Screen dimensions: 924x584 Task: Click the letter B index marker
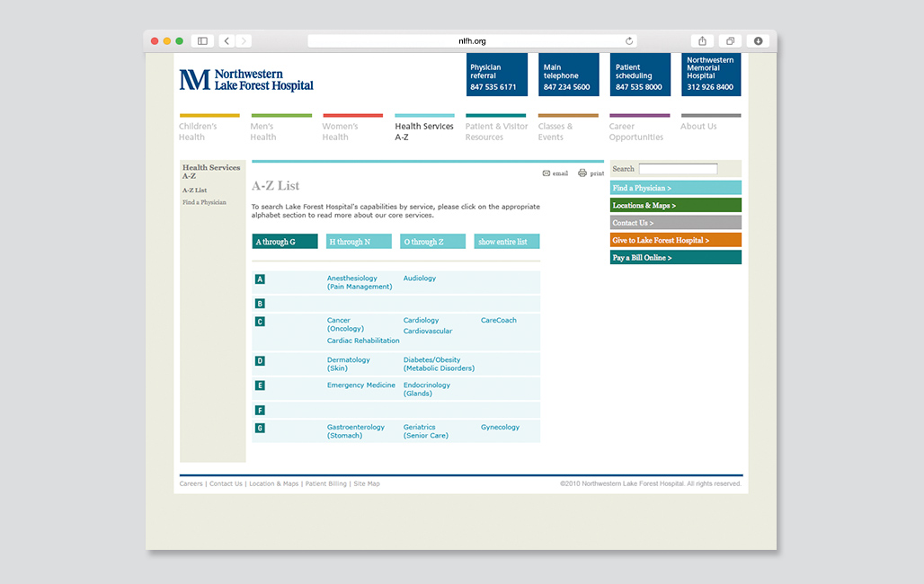(260, 304)
